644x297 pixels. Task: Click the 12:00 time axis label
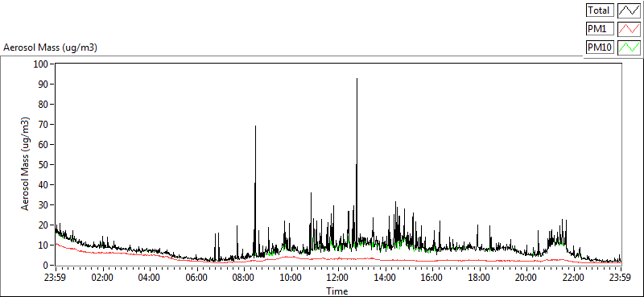[x=337, y=277]
